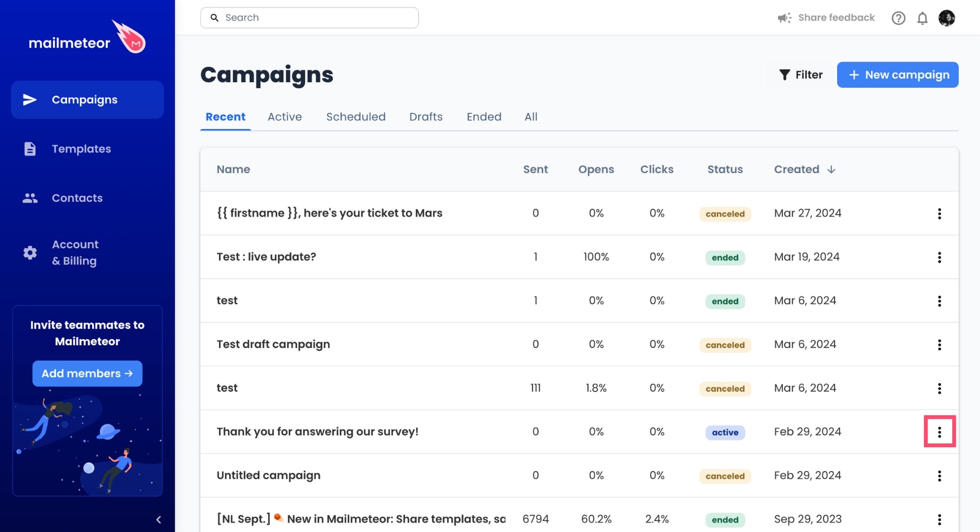Open more options for Untitled campaign
Screen dimensions: 980x532
pyautogui.click(x=940, y=476)
